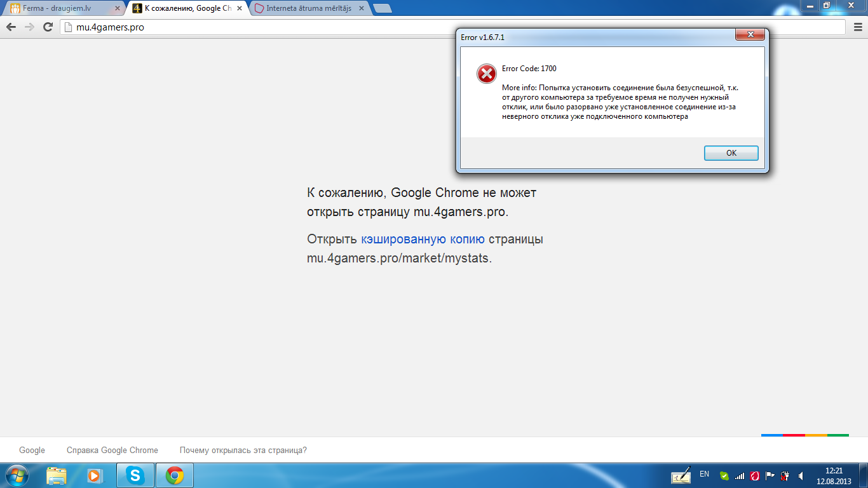Open Windows Explorer from the taskbar
This screenshot has width=868, height=488.
[x=57, y=475]
